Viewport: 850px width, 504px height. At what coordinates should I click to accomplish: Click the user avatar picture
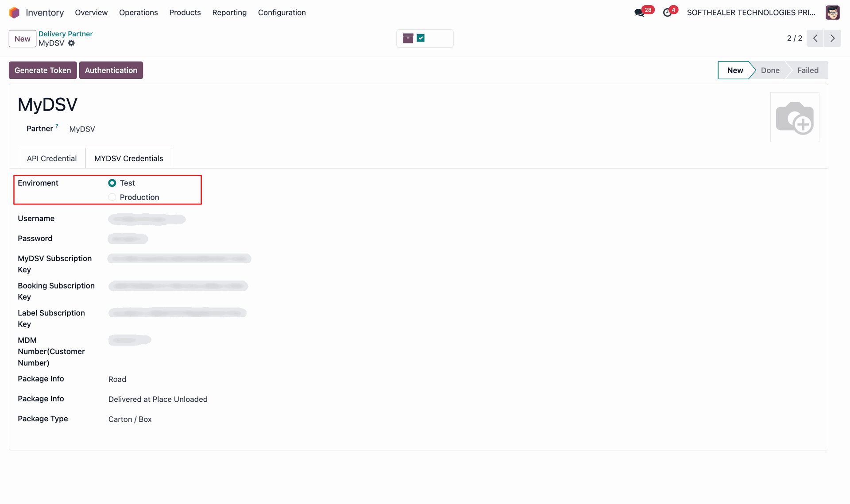pyautogui.click(x=832, y=12)
